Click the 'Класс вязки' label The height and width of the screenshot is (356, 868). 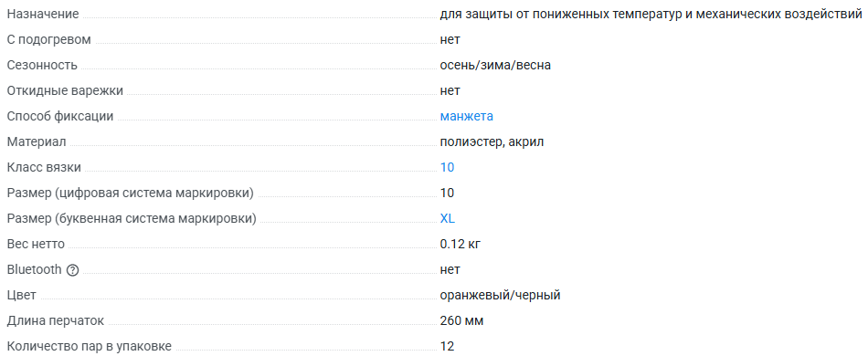point(44,167)
